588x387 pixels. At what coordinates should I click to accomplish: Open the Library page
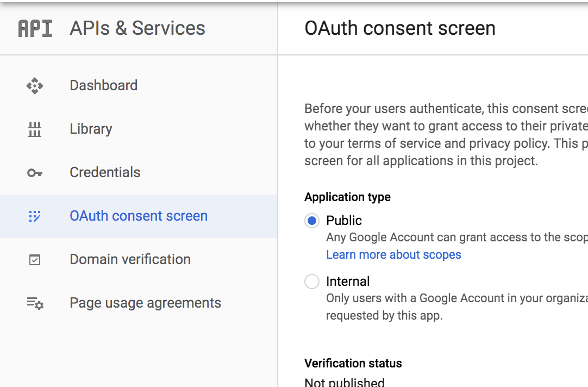tap(91, 129)
